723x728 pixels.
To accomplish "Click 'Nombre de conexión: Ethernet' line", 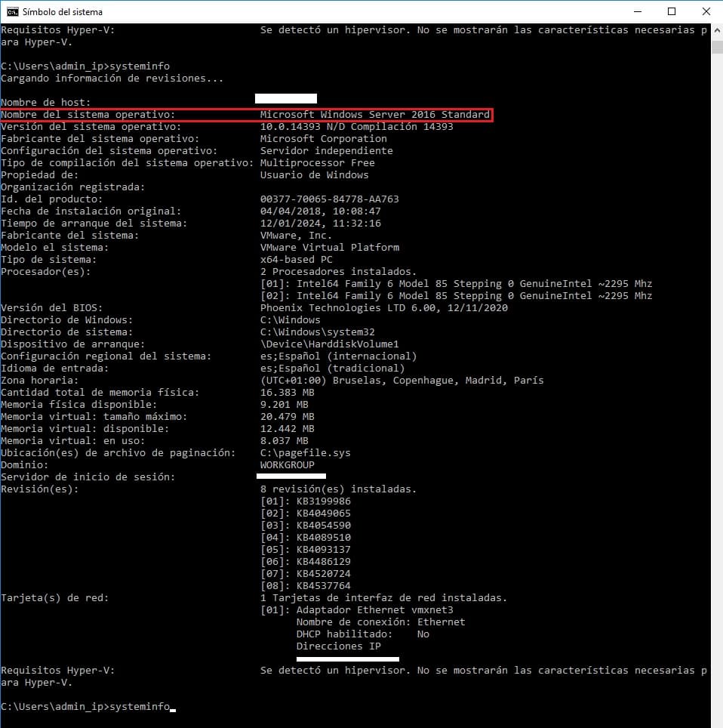I will [380, 622].
